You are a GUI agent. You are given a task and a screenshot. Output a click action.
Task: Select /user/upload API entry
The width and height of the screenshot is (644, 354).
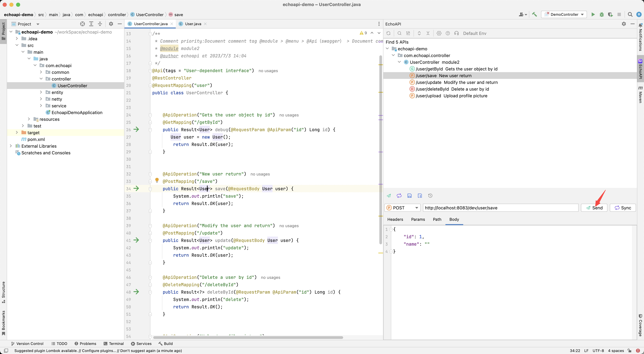pos(448,96)
